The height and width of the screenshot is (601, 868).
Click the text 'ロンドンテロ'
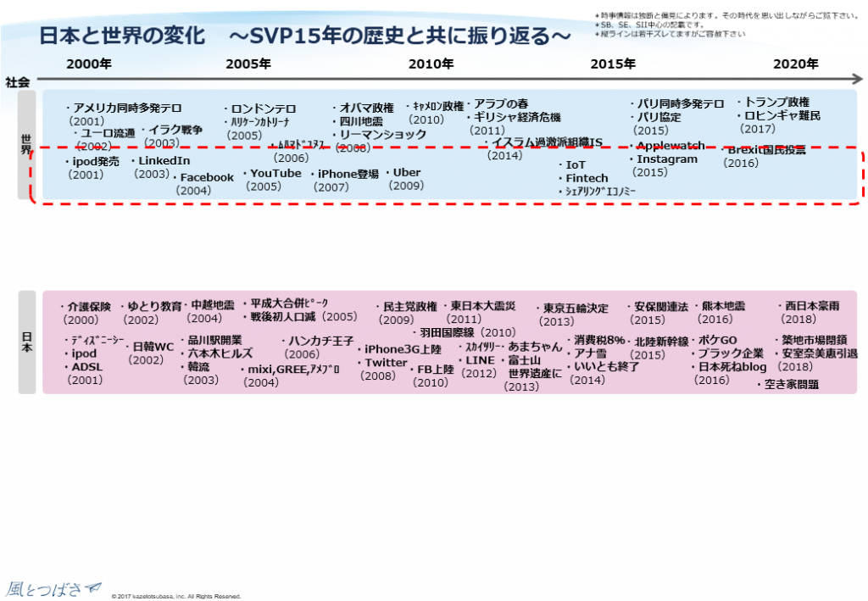click(x=264, y=109)
